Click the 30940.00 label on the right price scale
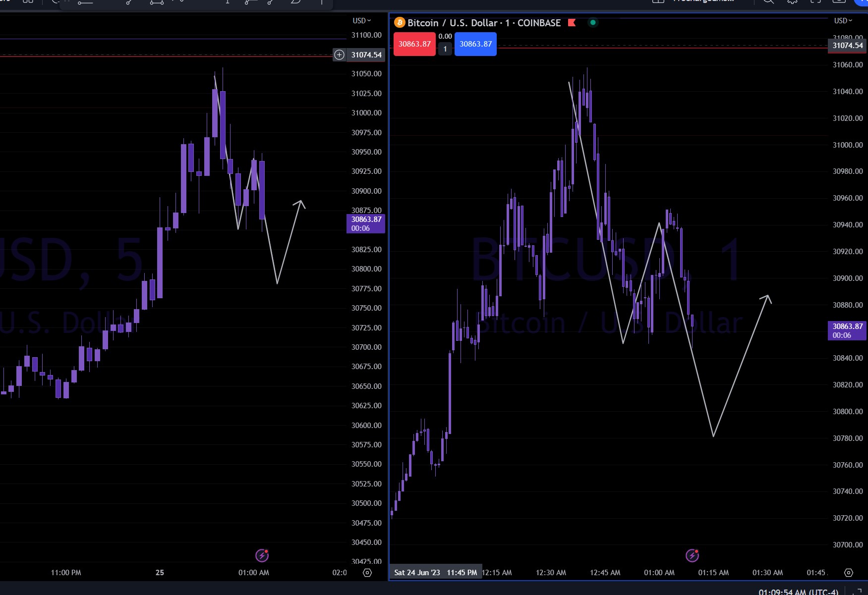 [848, 225]
